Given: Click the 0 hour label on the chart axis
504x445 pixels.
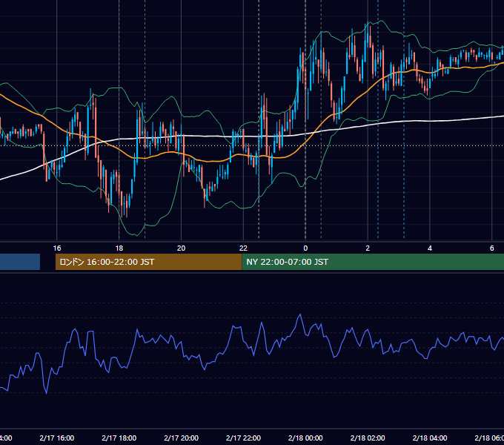Looking at the screenshot, I should click(x=305, y=248).
